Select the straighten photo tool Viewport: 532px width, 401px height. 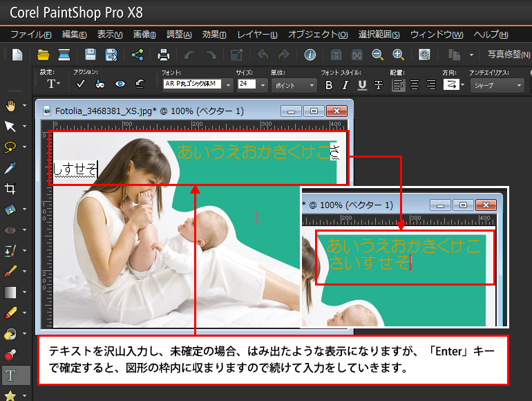pos(10,209)
